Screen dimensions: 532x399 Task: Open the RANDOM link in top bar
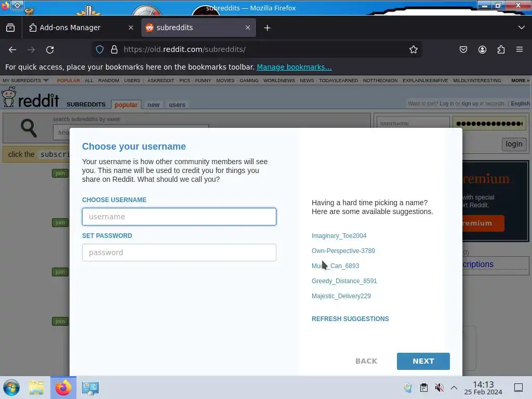pyautogui.click(x=109, y=81)
